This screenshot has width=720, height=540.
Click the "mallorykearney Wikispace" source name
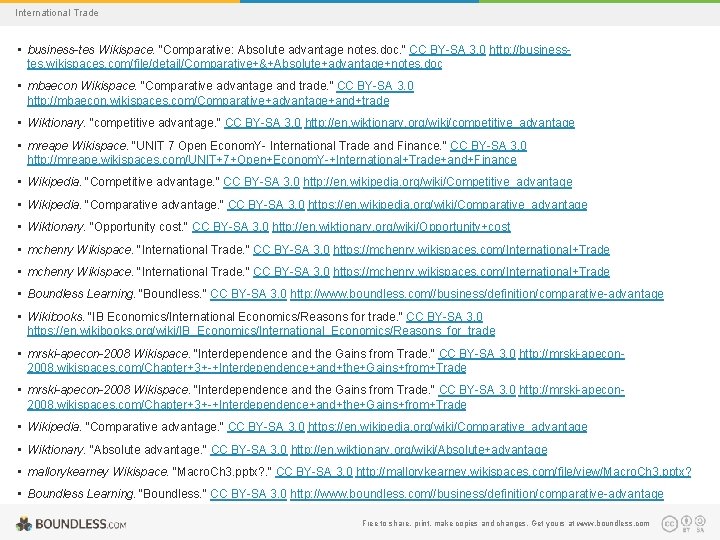coord(98,472)
